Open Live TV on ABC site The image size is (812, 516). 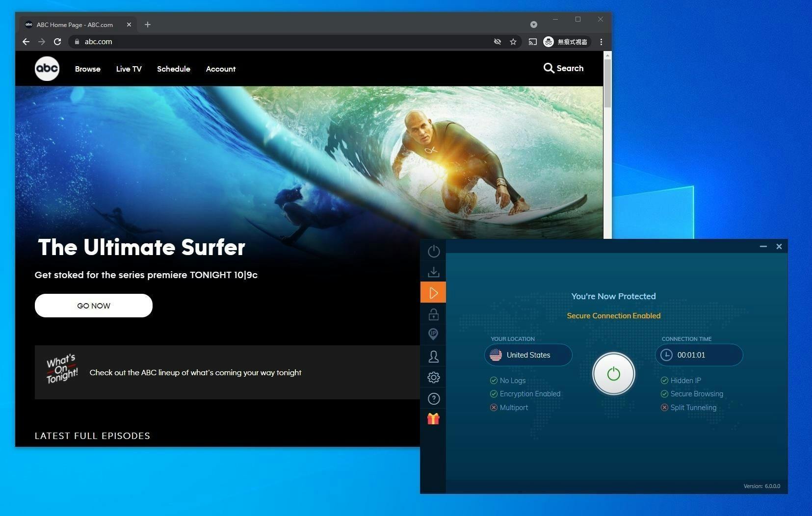click(129, 69)
